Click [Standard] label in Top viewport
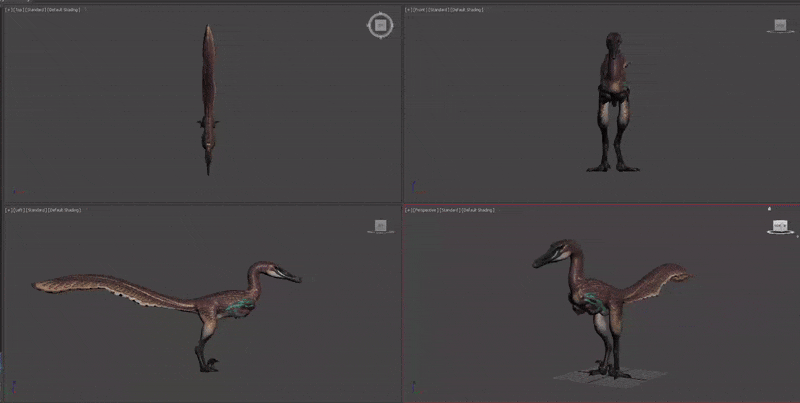The image size is (800, 403). (35, 10)
